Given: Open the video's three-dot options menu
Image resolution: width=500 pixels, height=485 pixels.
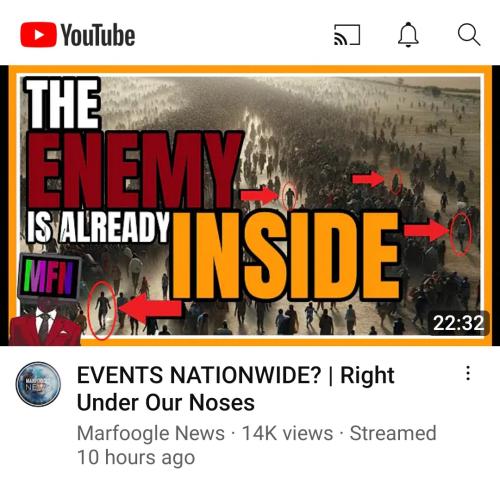Looking at the screenshot, I should point(468,373).
